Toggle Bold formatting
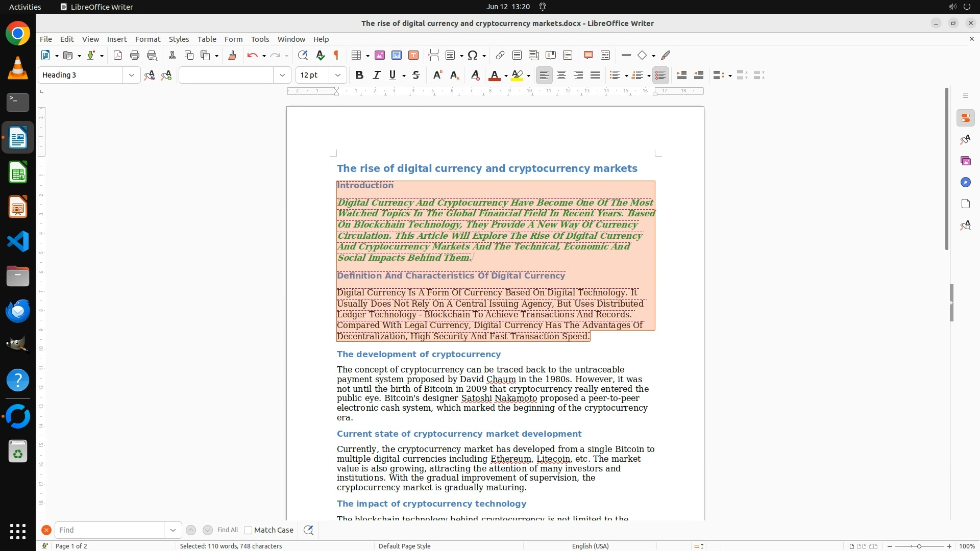 click(359, 75)
